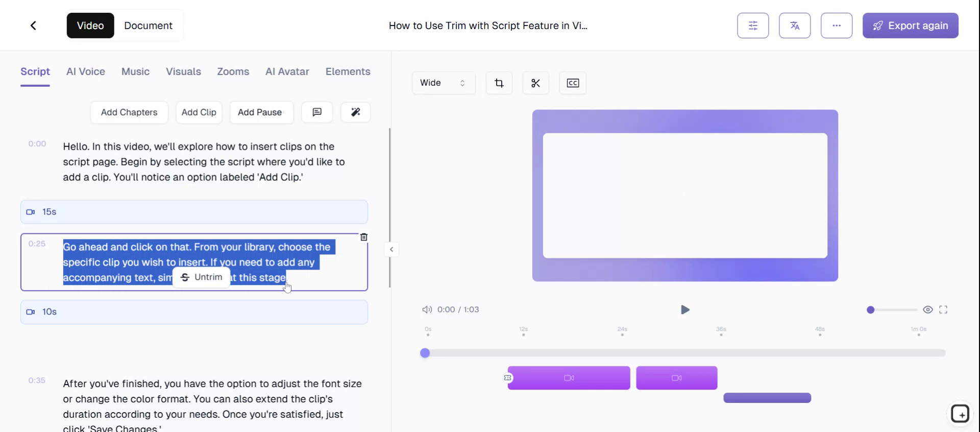Select the first purple clip on timeline
This screenshot has height=432, width=980.
569,378
